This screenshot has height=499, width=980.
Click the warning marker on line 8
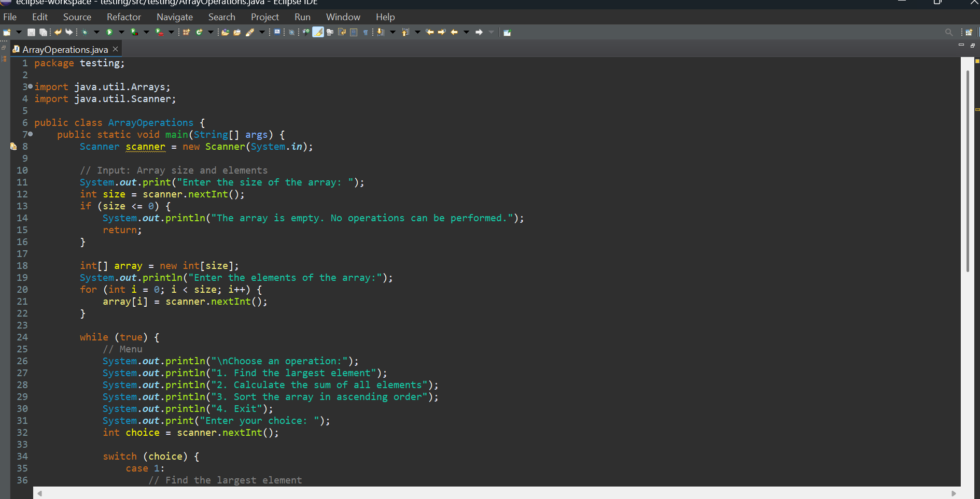point(13,147)
